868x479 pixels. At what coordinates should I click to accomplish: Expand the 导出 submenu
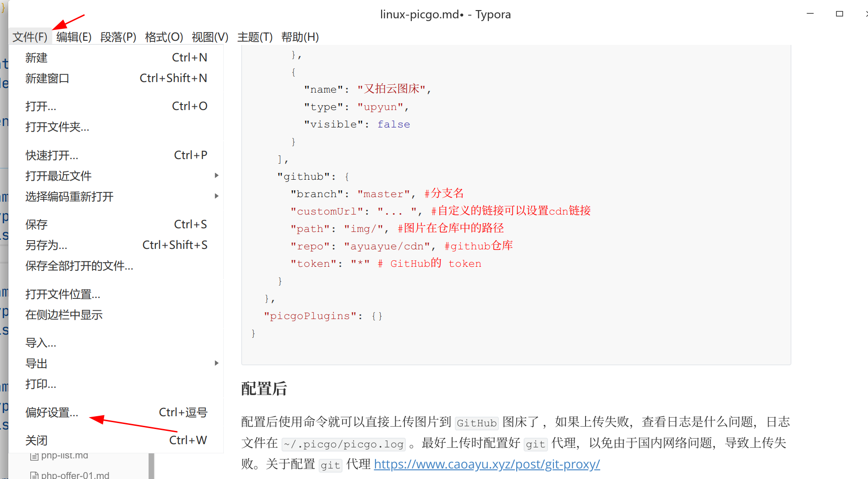click(116, 363)
